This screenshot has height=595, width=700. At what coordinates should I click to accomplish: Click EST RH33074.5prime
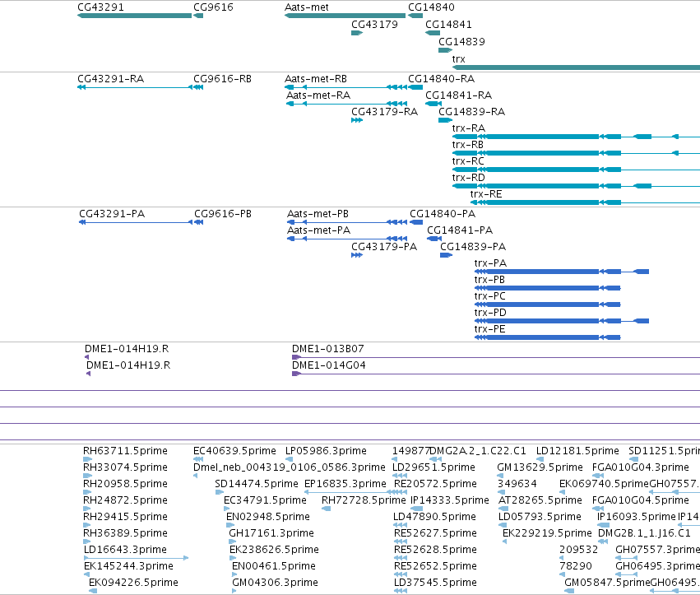point(125,468)
